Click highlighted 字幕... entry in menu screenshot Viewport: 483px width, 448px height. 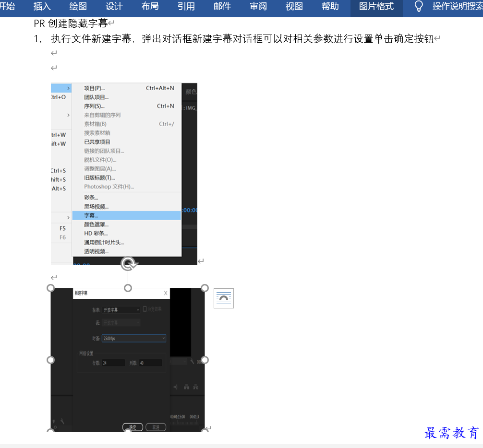(x=127, y=215)
